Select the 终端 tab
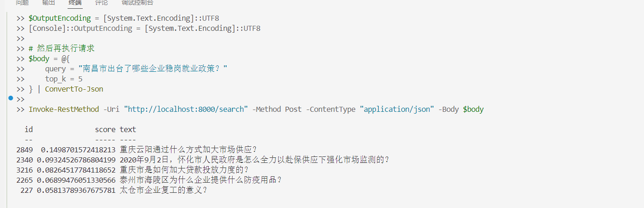 [75, 3]
